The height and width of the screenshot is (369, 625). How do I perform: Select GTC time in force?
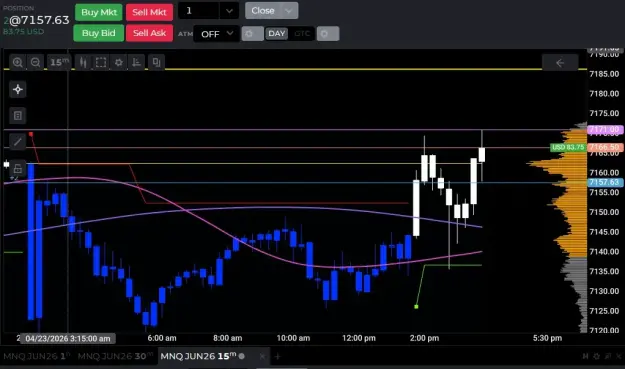[x=302, y=33]
